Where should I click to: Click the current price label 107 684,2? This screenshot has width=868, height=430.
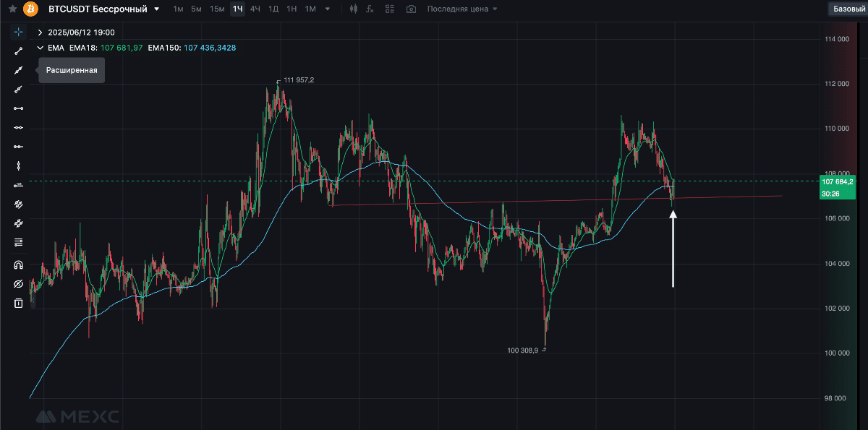coord(838,182)
